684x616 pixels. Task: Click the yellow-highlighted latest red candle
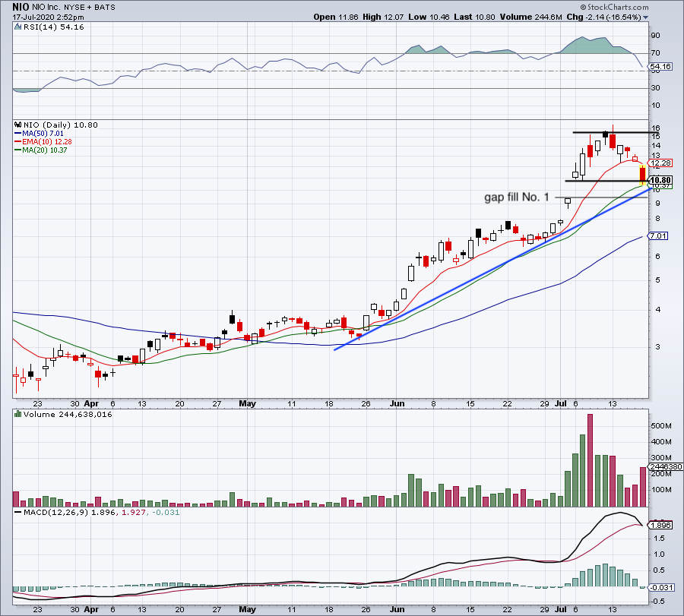tap(642, 175)
